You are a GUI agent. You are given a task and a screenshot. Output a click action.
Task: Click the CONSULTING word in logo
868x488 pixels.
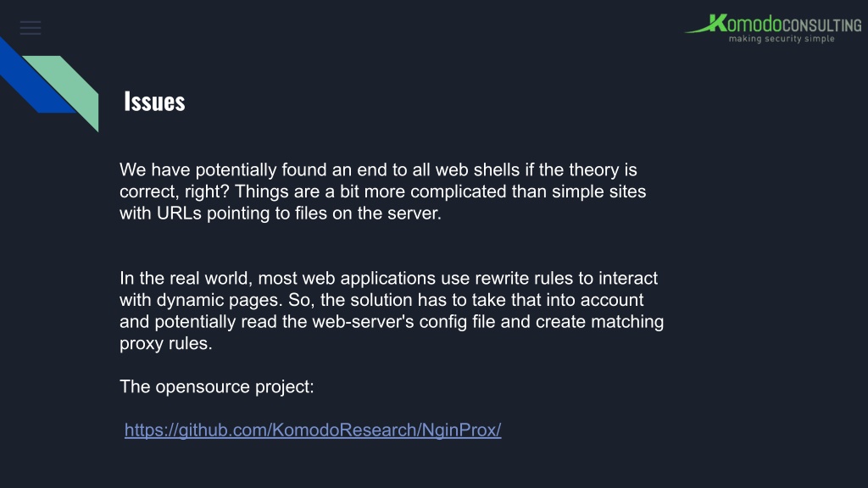tap(822, 25)
